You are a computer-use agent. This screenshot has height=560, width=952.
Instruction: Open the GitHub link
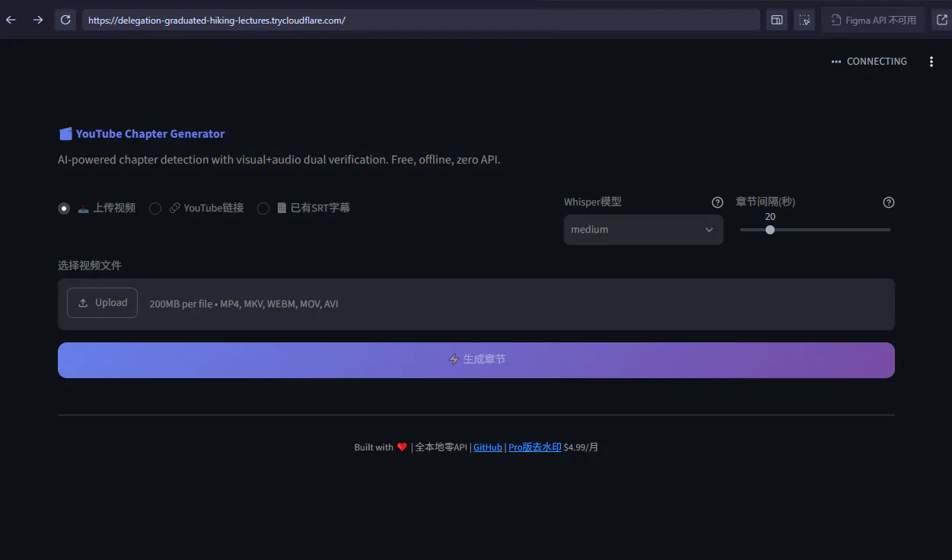(488, 447)
